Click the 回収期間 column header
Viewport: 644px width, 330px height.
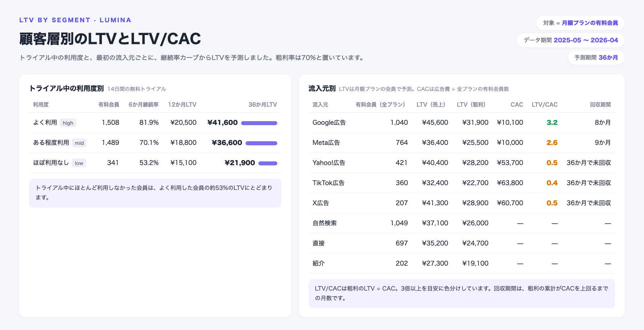click(x=601, y=105)
